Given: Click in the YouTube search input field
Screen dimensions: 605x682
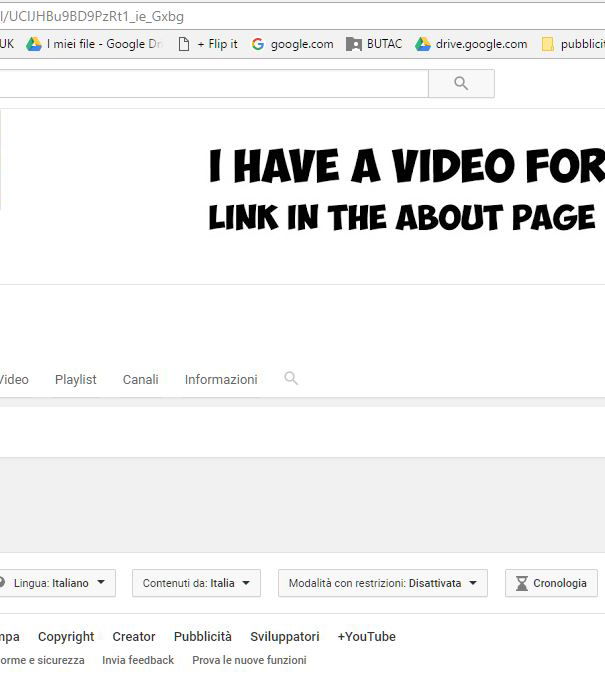Looking at the screenshot, I should coord(210,84).
